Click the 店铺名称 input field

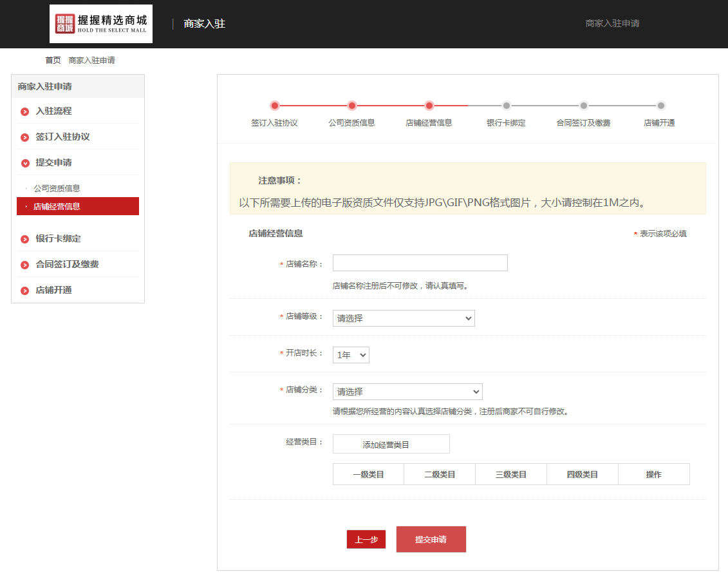tap(420, 263)
